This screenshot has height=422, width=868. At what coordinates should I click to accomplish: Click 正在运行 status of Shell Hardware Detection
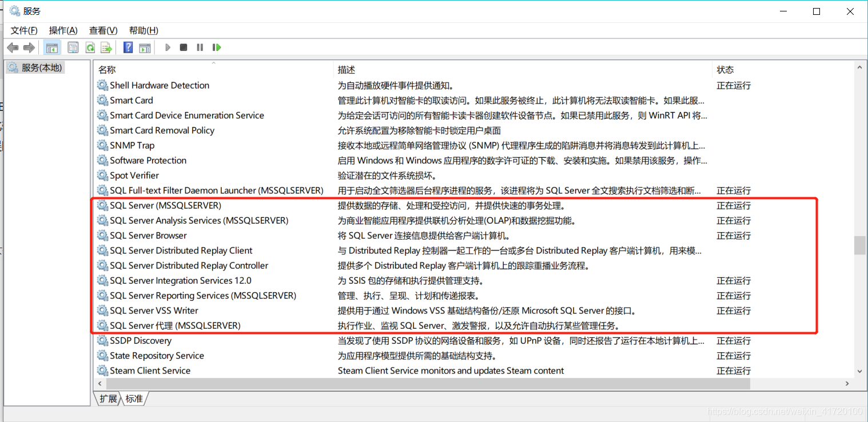(x=734, y=85)
